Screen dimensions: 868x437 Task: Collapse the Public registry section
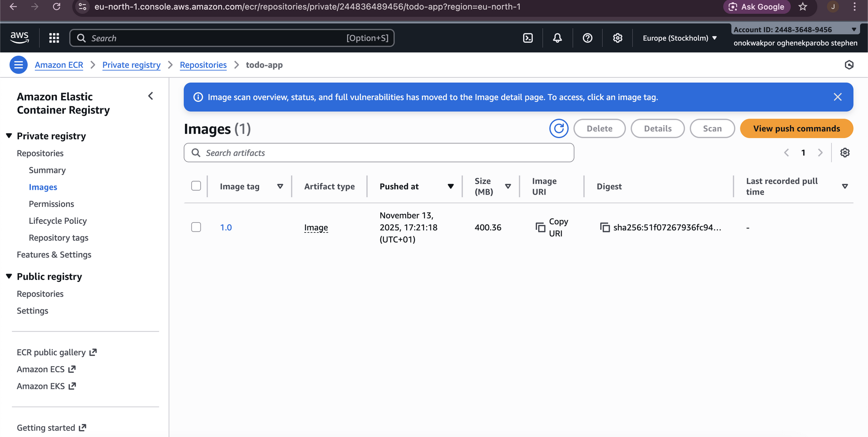[x=9, y=276]
